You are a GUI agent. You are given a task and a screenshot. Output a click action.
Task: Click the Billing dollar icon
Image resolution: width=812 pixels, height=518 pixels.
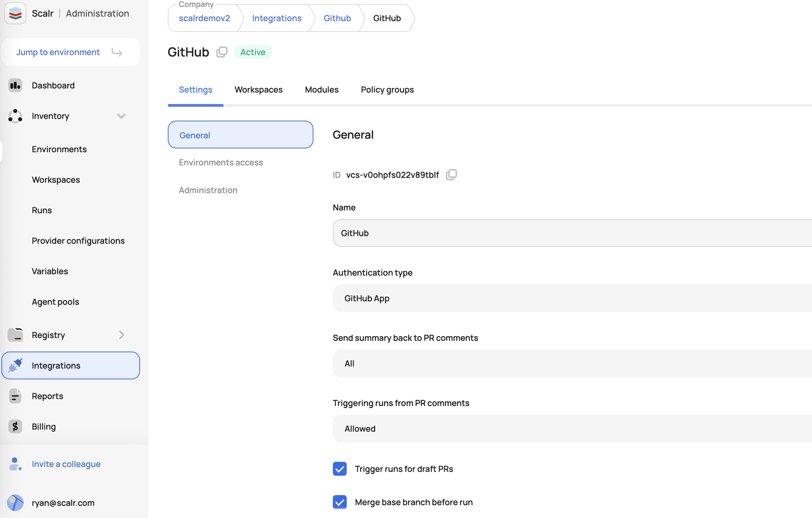tap(15, 426)
